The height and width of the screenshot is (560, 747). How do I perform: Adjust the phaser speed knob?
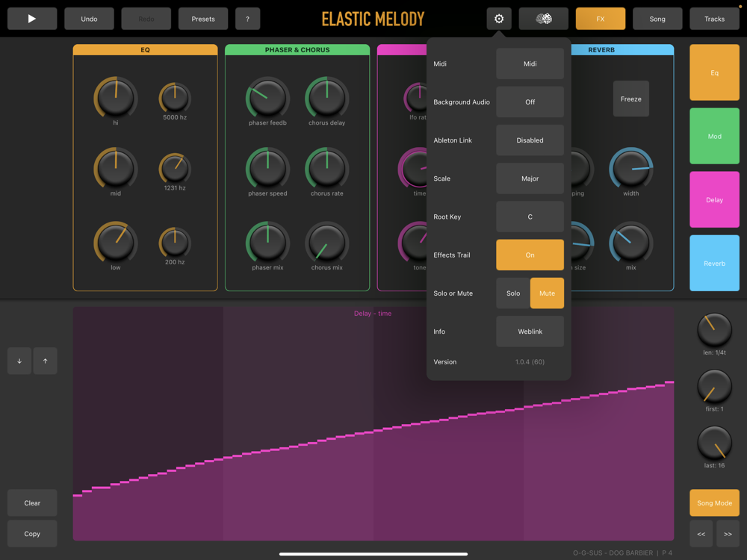tap(267, 168)
